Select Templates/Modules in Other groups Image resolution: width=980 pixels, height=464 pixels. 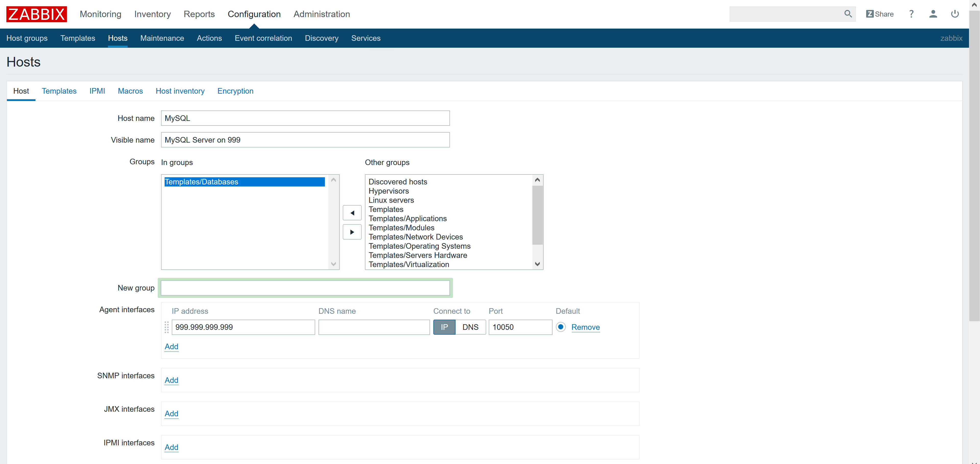click(x=401, y=228)
